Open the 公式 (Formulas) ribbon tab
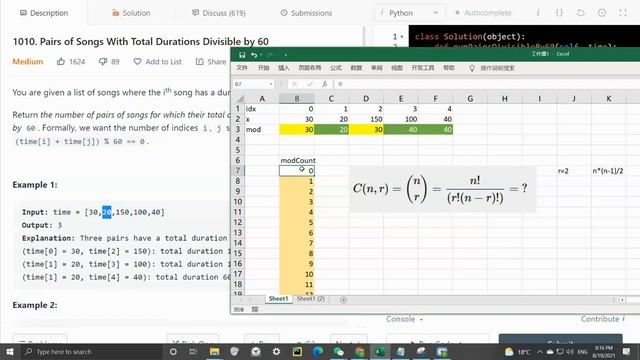 (336, 68)
